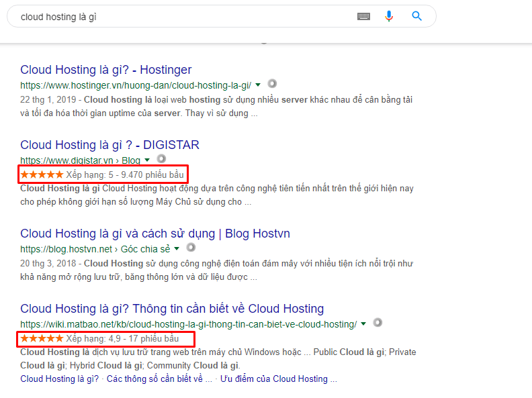
Task: Click the 'Xếp hạng: 5 - 9.470 phiếu bầu' rating
Action: pos(102,175)
